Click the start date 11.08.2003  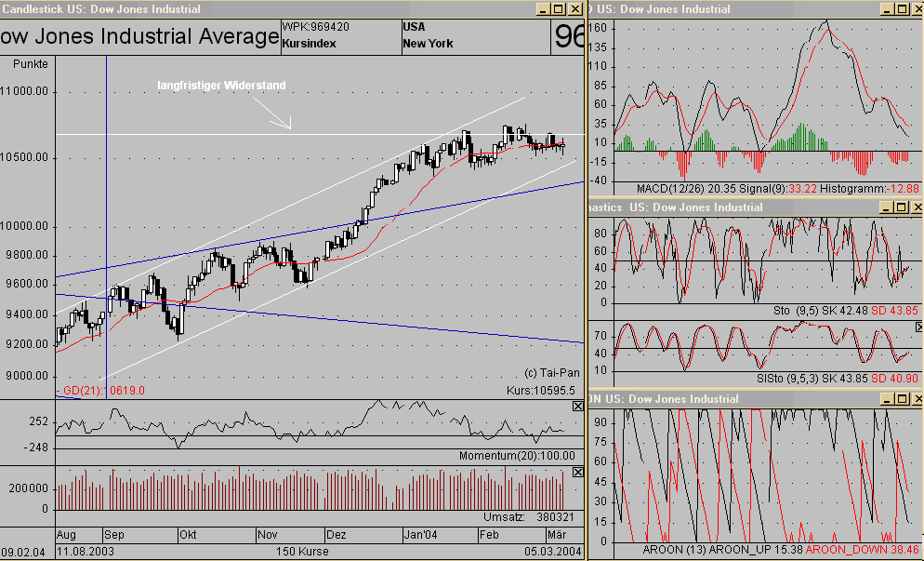click(x=86, y=552)
